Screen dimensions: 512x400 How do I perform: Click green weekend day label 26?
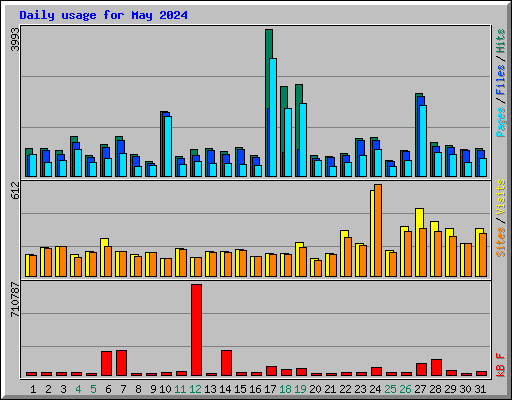pos(405,389)
